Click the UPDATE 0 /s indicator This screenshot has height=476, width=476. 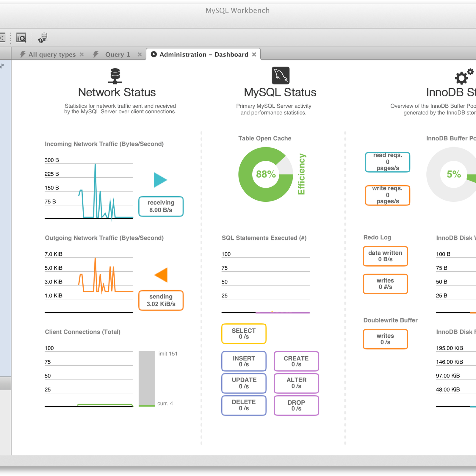tap(244, 383)
